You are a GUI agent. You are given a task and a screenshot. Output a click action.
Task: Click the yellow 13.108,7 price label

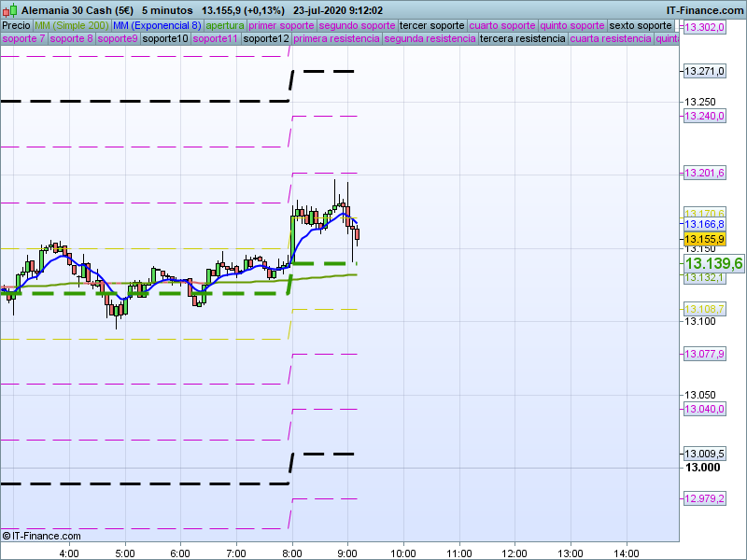point(704,310)
